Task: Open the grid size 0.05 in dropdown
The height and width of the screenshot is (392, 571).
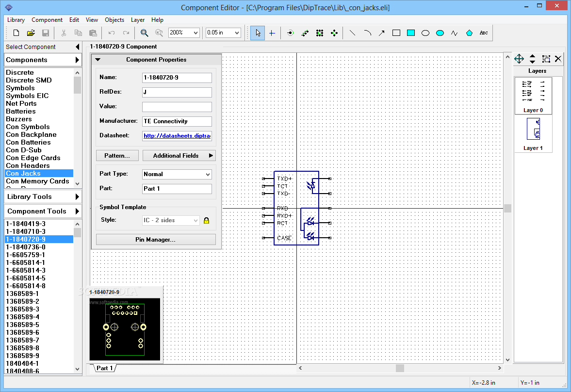Action: pos(237,33)
